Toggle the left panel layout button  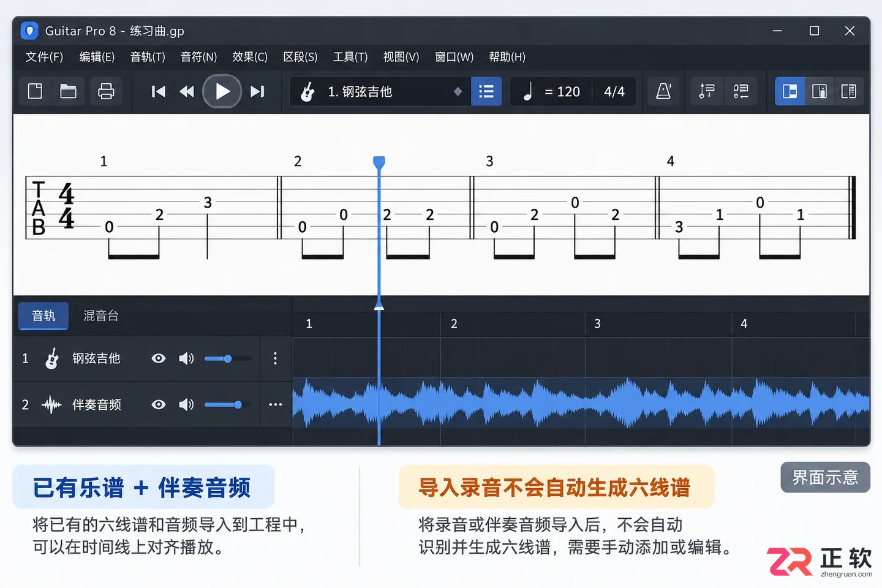[x=790, y=92]
